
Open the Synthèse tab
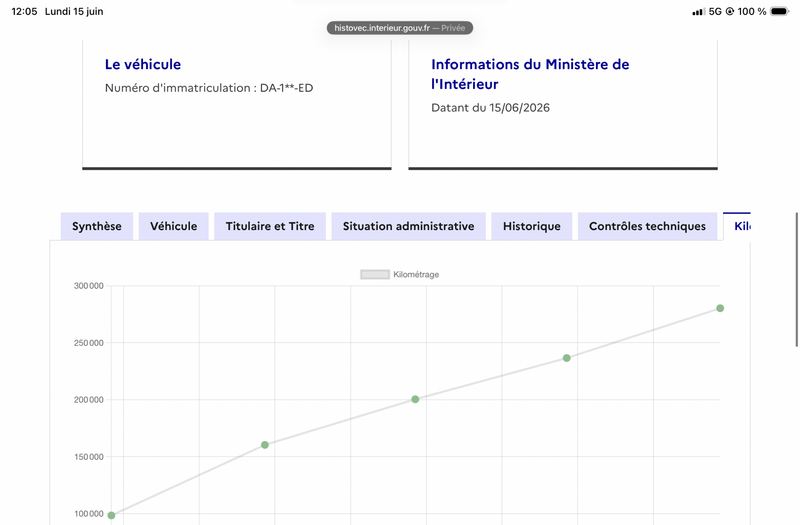[96, 226]
